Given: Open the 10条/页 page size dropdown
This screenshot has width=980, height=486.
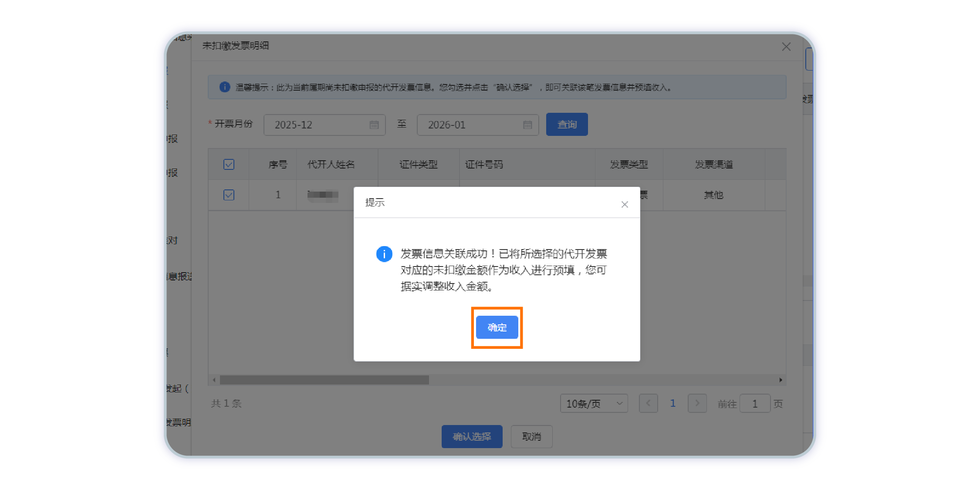Looking at the screenshot, I should [x=594, y=404].
